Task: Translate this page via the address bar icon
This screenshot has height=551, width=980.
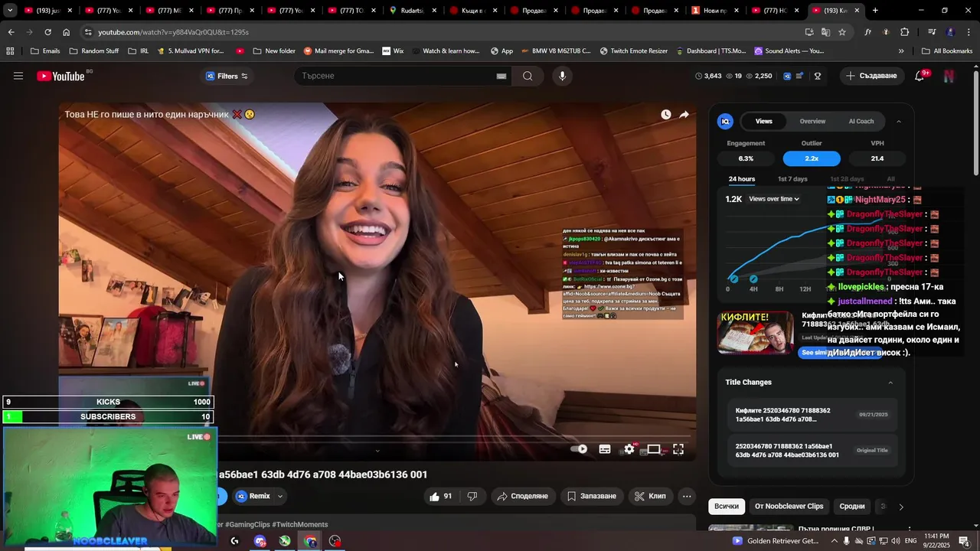Action: (x=825, y=32)
